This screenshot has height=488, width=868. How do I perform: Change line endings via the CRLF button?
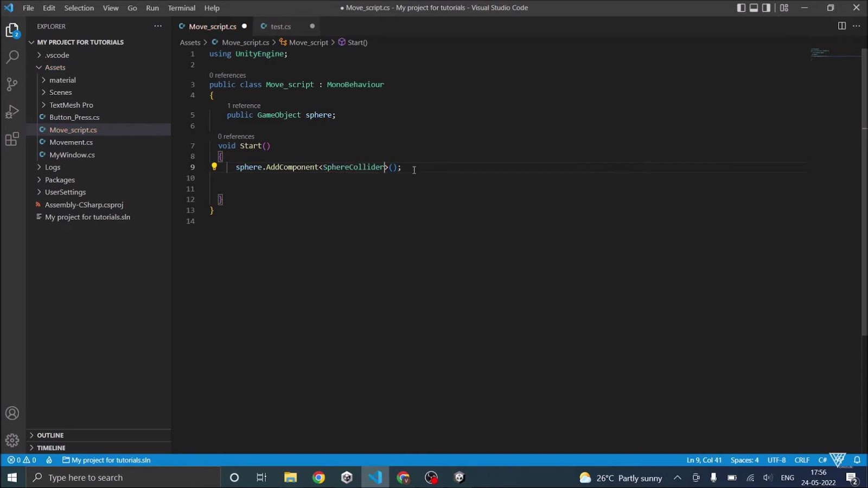[x=802, y=460]
